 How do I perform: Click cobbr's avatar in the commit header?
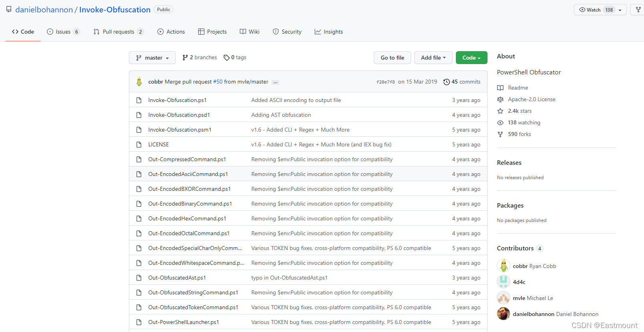(x=139, y=82)
